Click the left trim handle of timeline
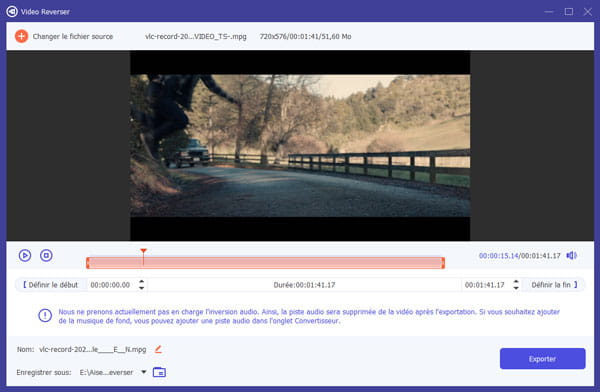This screenshot has width=600, height=392. (x=88, y=263)
